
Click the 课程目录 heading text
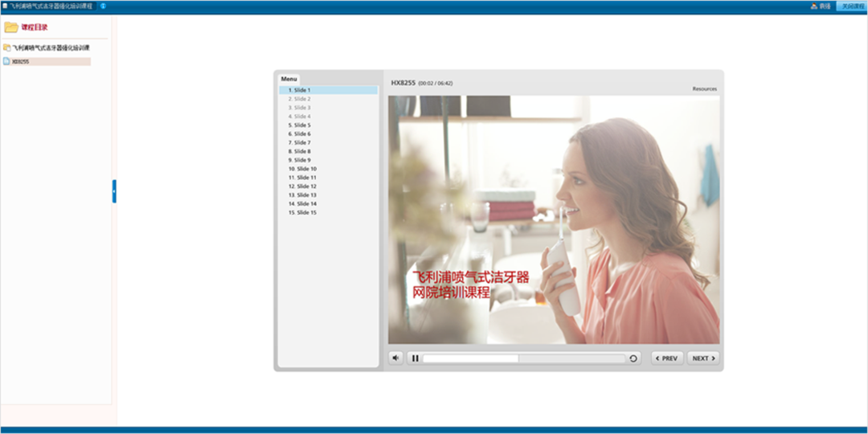(x=35, y=27)
